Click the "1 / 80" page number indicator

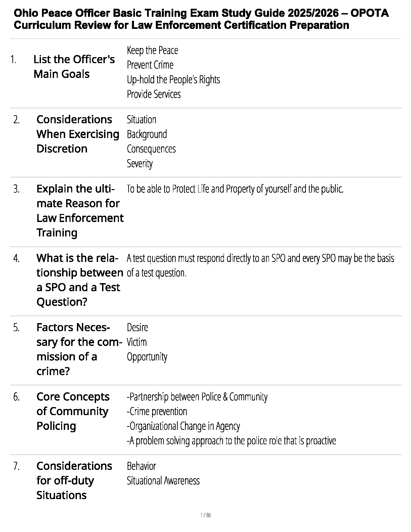(205, 515)
